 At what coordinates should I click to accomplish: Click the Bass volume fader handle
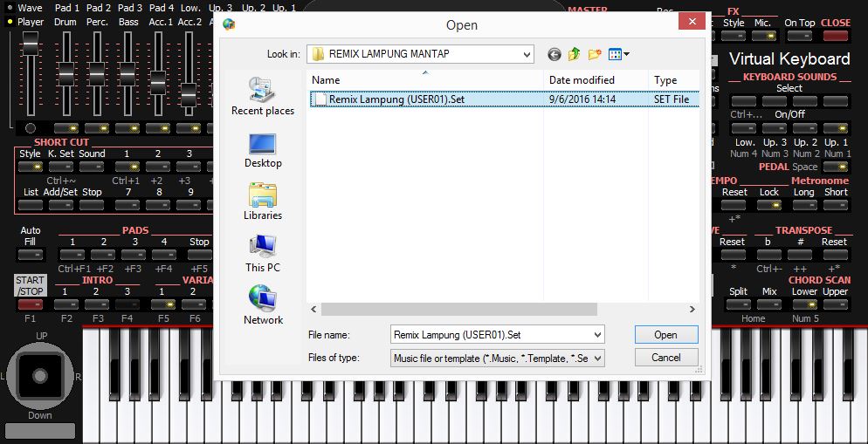(127, 73)
